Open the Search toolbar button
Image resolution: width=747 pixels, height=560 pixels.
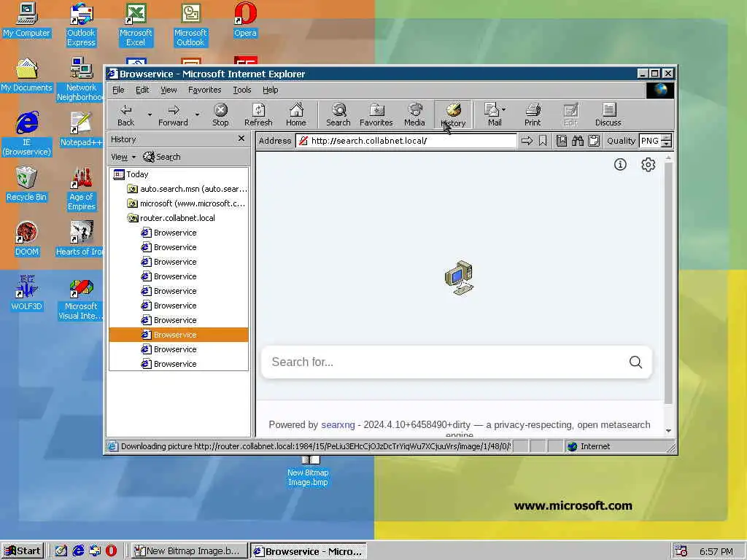338,114
